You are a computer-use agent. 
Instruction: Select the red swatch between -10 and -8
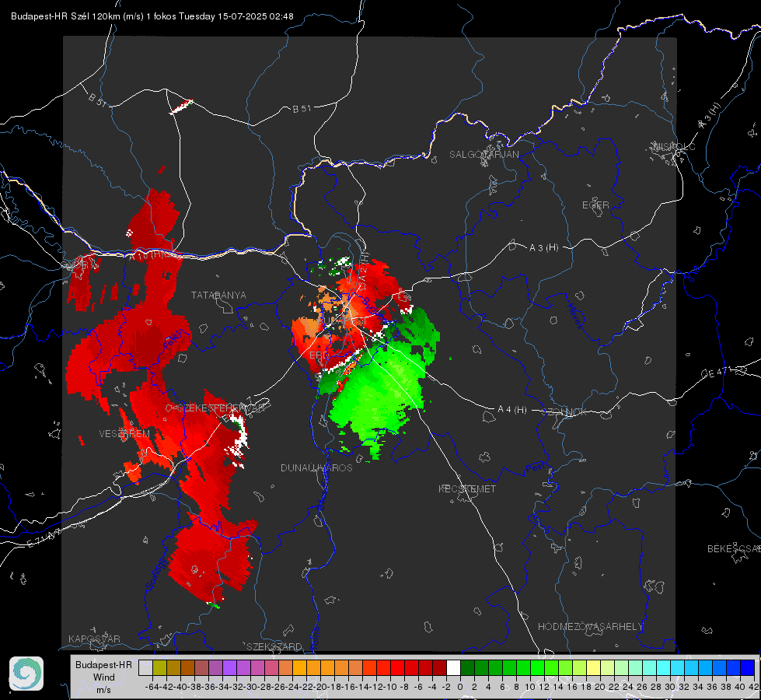397,667
